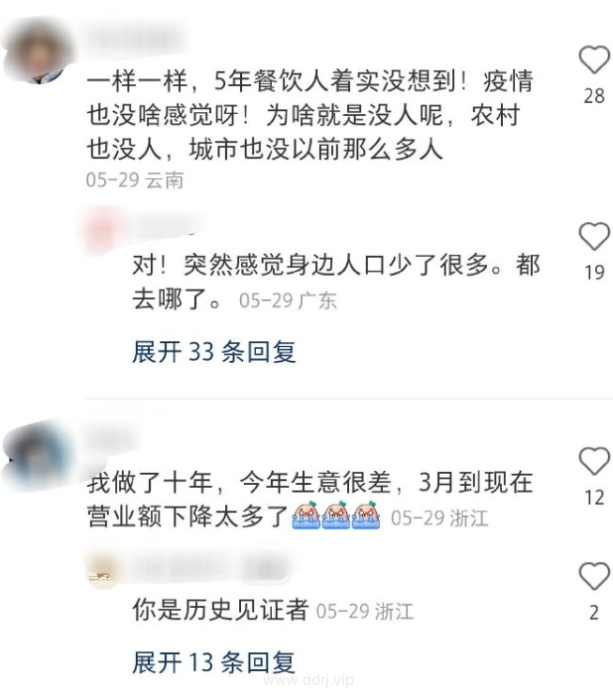This screenshot has width=613, height=700.
Task: Tap timestamp '05-29 云南'
Action: 135,180
